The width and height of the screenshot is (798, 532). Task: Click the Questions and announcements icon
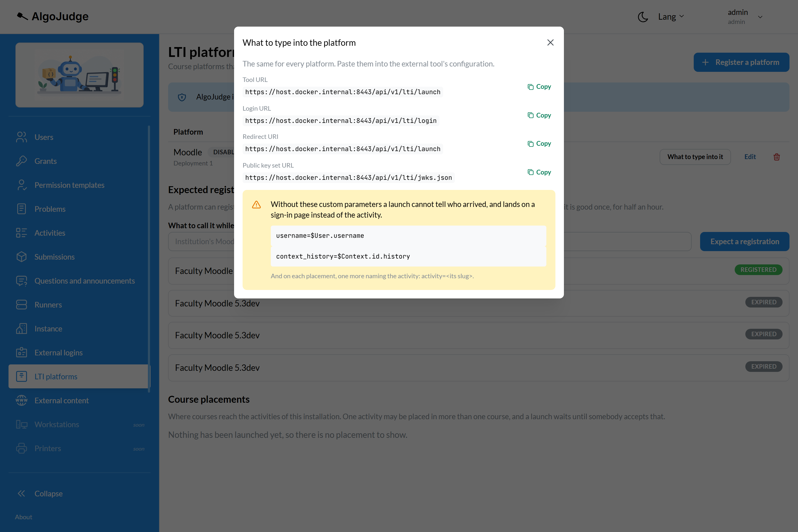pyautogui.click(x=21, y=281)
